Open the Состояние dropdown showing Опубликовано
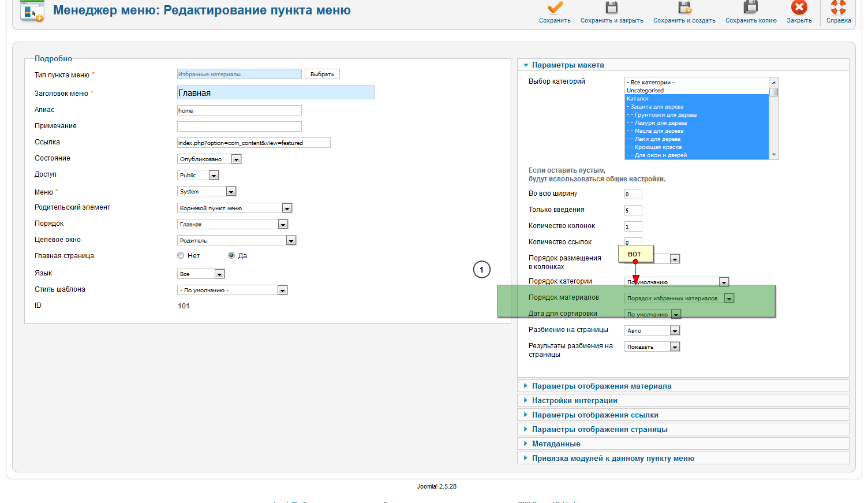 [209, 159]
